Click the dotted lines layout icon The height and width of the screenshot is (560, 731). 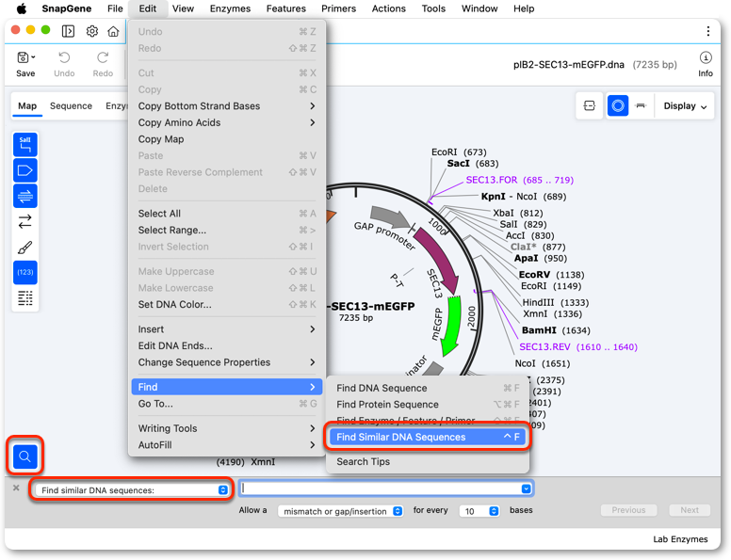click(x=25, y=297)
